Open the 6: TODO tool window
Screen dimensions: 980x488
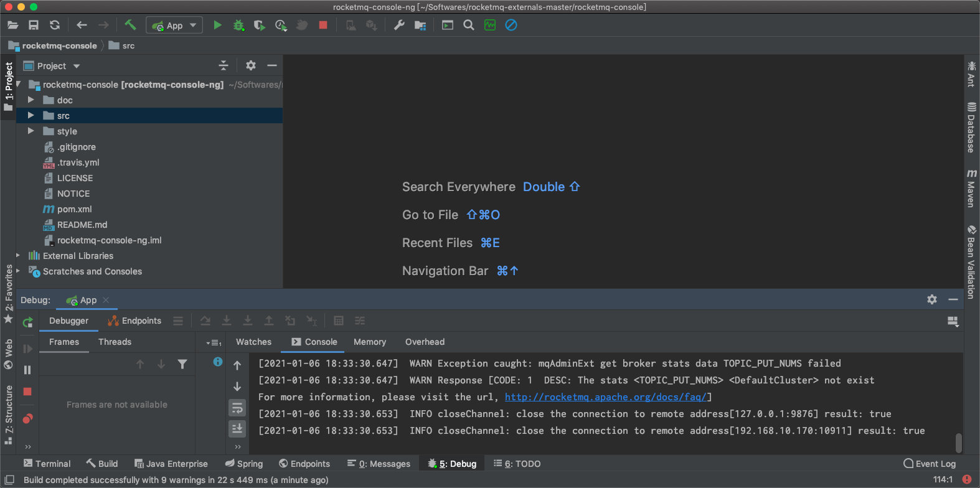tap(517, 464)
